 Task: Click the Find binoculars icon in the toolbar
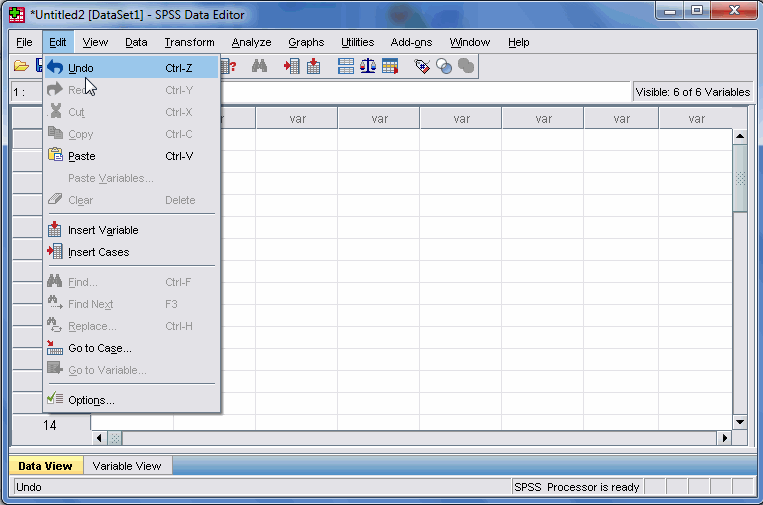click(x=259, y=66)
